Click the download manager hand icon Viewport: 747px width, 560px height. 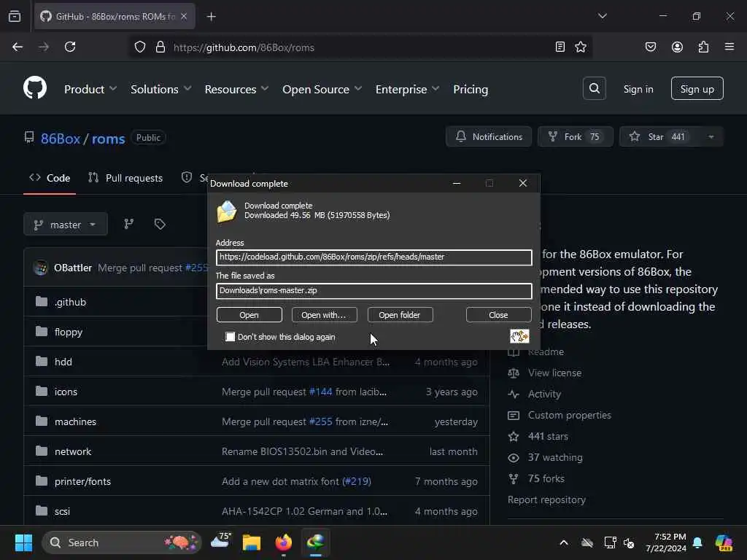(x=519, y=335)
